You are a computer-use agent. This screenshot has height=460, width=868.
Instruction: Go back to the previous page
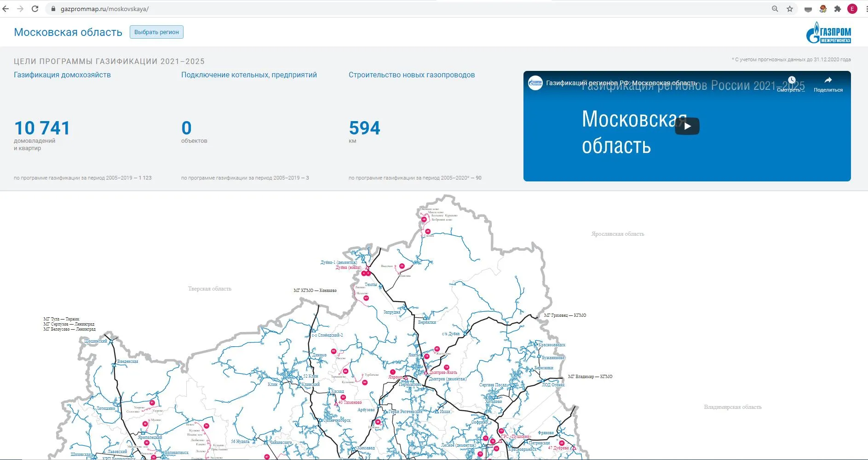(x=6, y=9)
